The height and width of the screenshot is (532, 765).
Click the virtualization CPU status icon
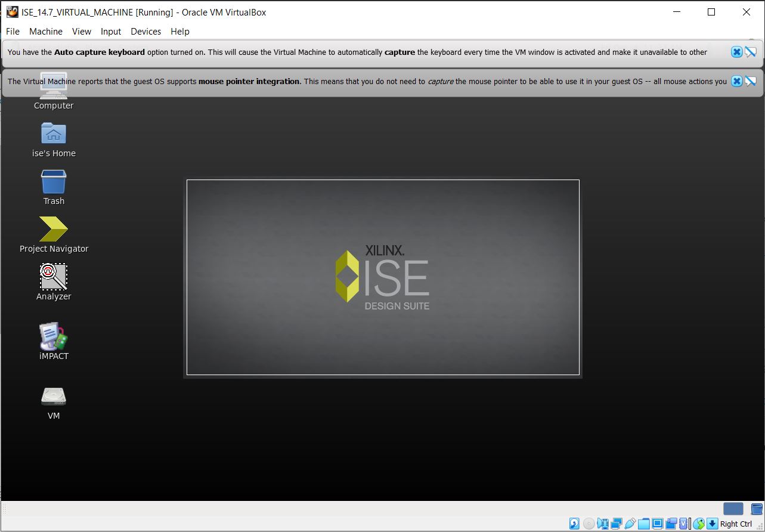683,524
